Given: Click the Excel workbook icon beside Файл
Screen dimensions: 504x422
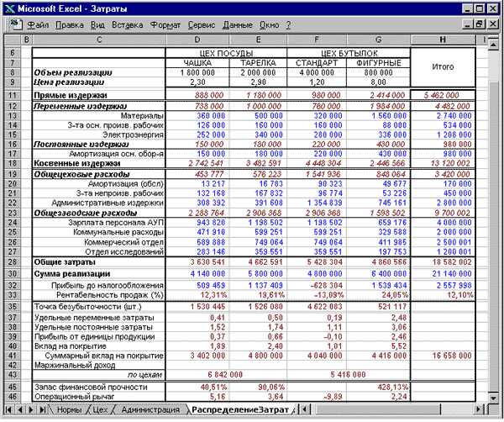Looking at the screenshot, I should [x=16, y=24].
